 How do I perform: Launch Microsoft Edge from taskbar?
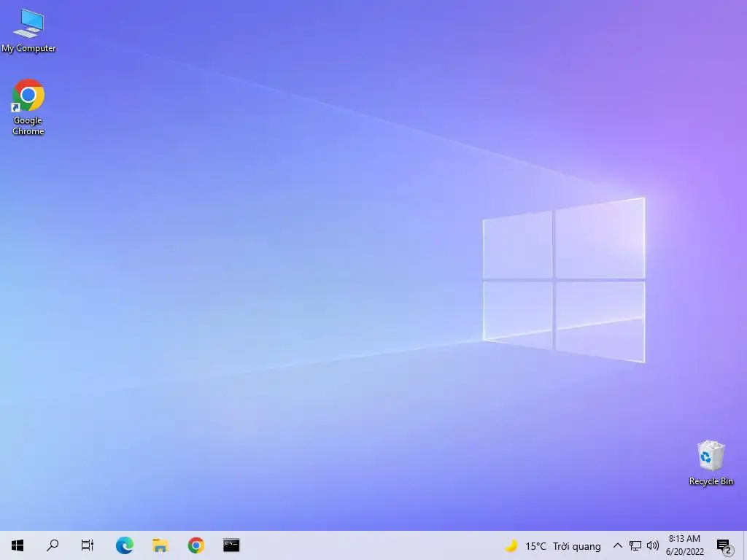point(124,545)
